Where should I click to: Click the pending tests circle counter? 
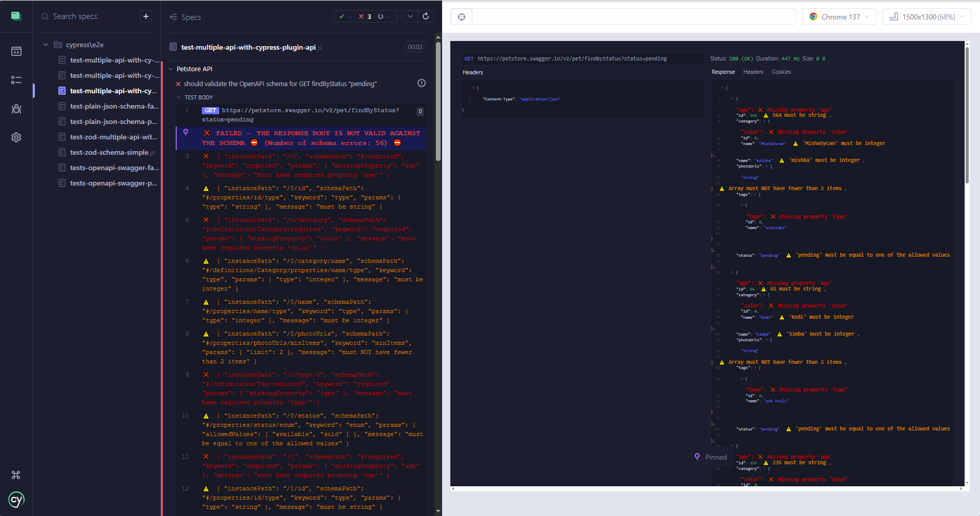tap(384, 16)
